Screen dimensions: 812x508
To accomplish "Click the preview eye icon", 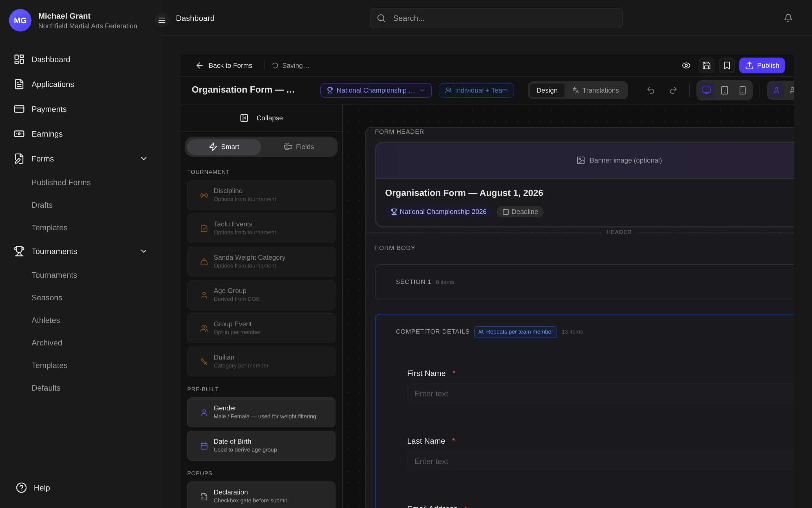I will [686, 65].
